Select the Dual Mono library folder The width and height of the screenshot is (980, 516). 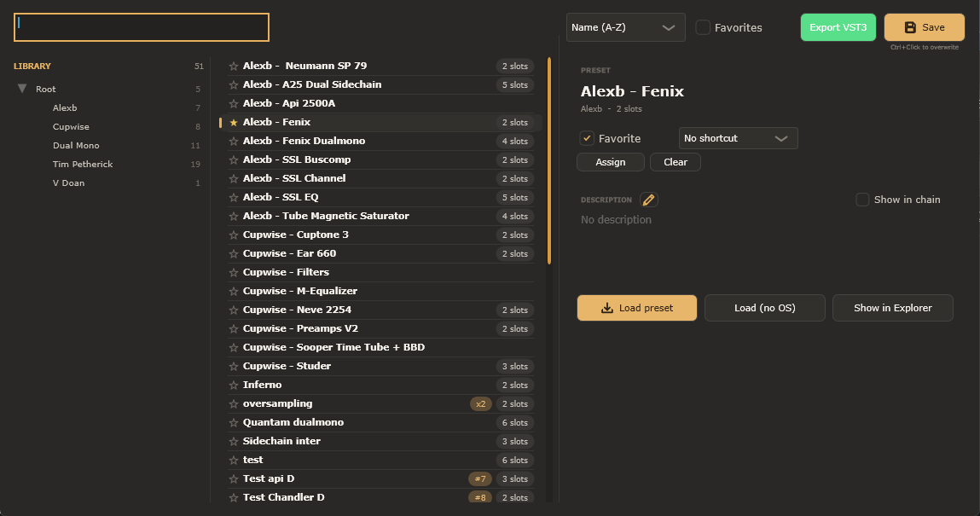(x=76, y=146)
